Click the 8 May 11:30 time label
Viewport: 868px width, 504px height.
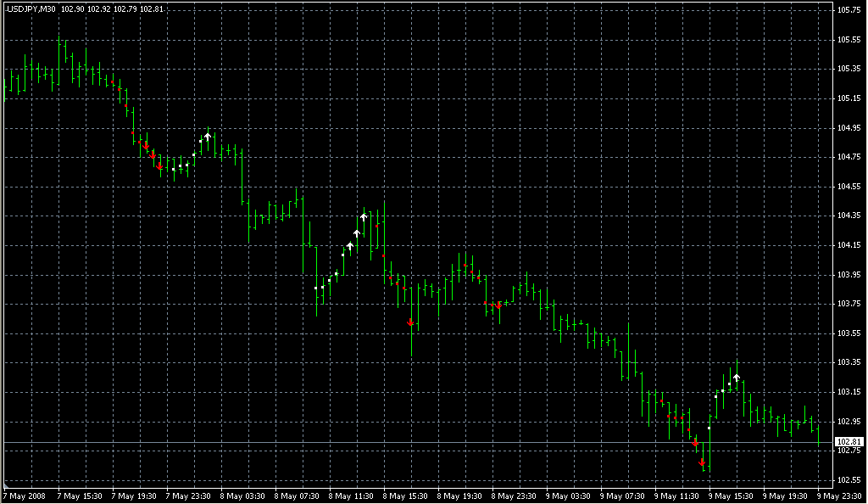point(352,496)
